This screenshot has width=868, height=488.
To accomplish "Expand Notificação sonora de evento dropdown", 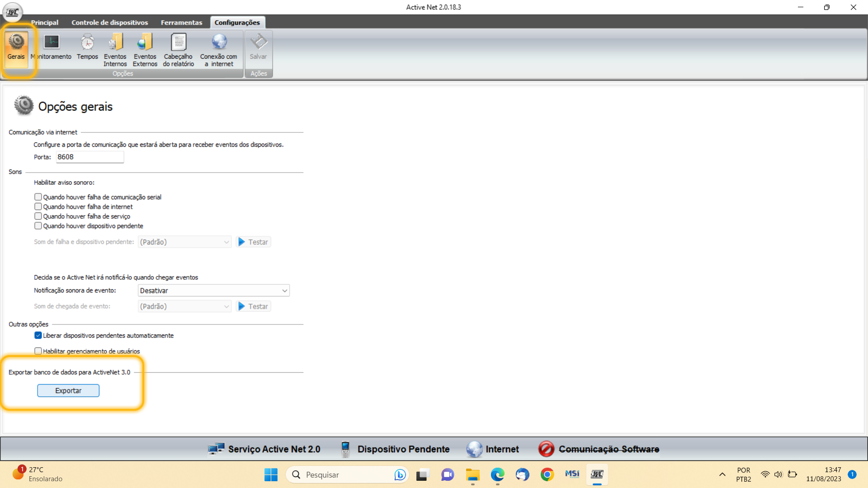I will point(213,291).
